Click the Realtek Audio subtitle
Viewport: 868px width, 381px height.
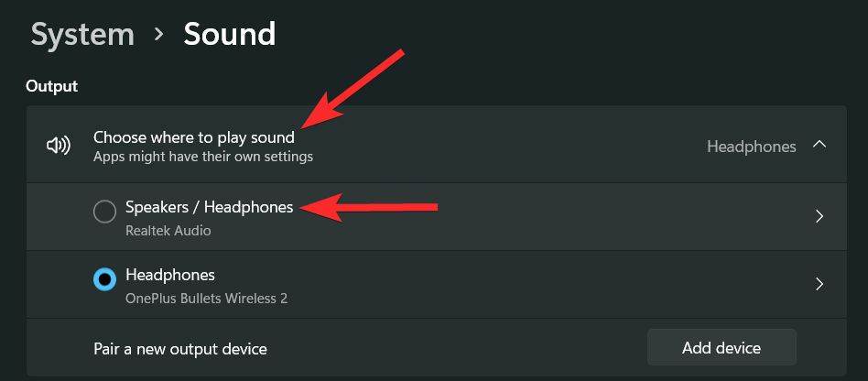pyautogui.click(x=168, y=231)
